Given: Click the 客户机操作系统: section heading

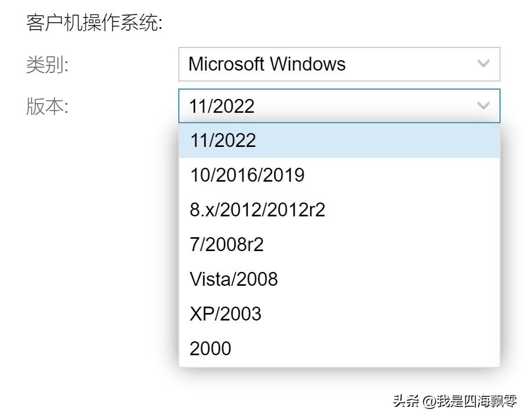Looking at the screenshot, I should pos(94,23).
